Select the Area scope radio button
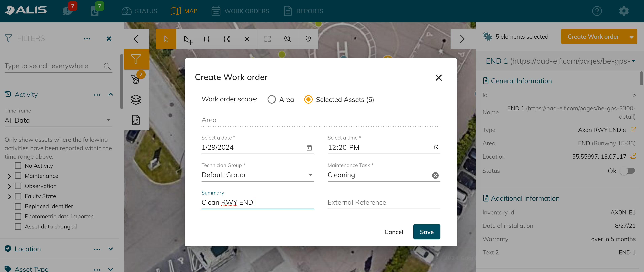This screenshot has width=644, height=272. [272, 99]
